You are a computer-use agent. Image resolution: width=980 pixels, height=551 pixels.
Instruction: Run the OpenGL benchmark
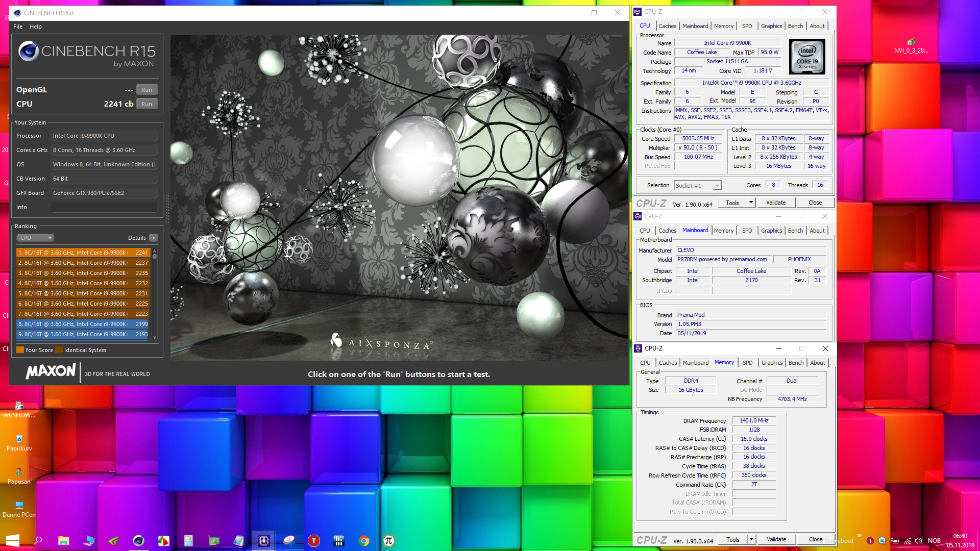point(147,90)
